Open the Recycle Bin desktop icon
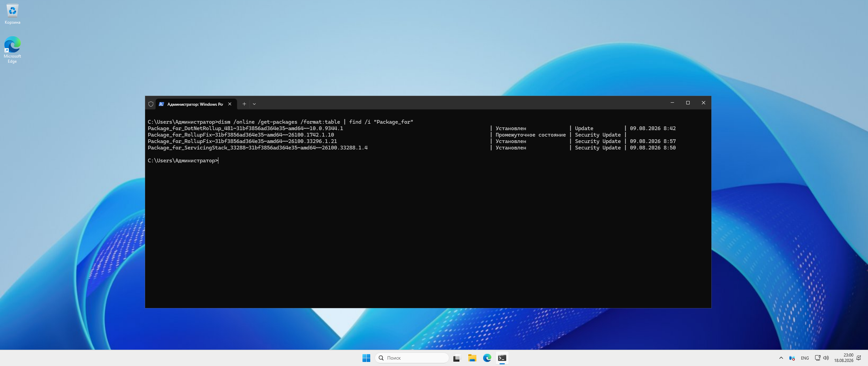The width and height of the screenshot is (868, 366). tap(13, 14)
